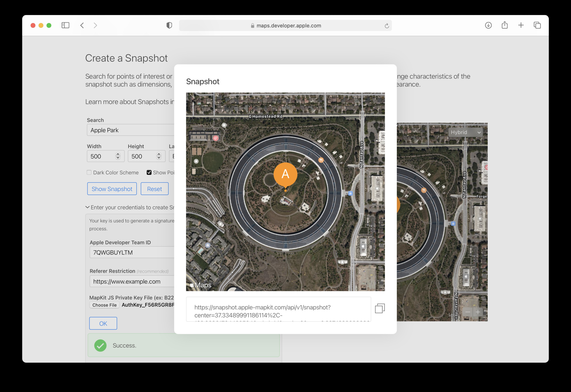Toggle the Safari sidebar icon
Viewport: 571px width, 392px height.
tap(65, 25)
